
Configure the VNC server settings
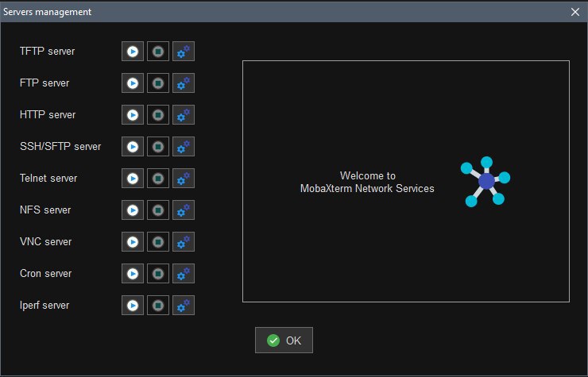184,242
